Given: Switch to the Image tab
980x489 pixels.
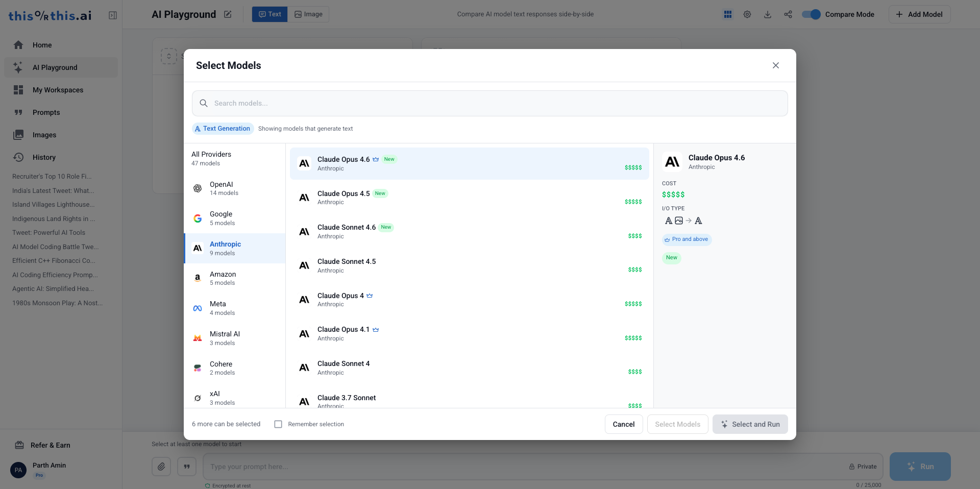Looking at the screenshot, I should pyautogui.click(x=308, y=14).
